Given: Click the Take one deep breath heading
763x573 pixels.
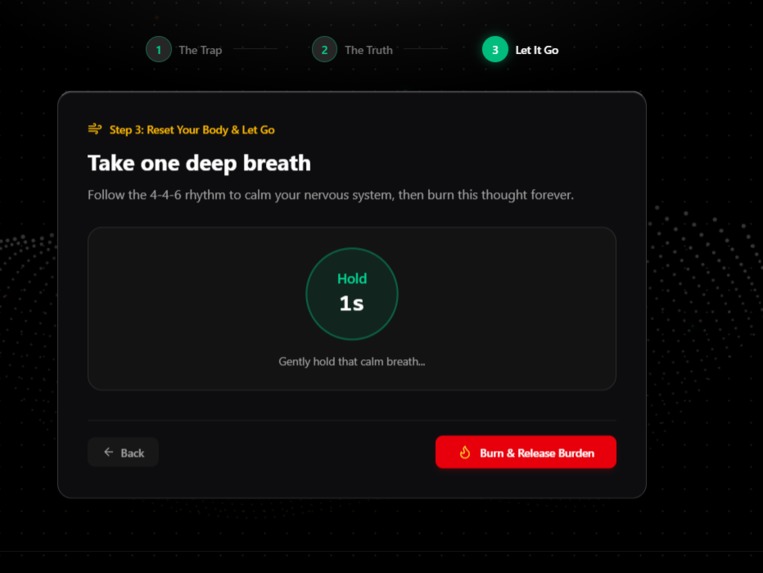Looking at the screenshot, I should [199, 163].
